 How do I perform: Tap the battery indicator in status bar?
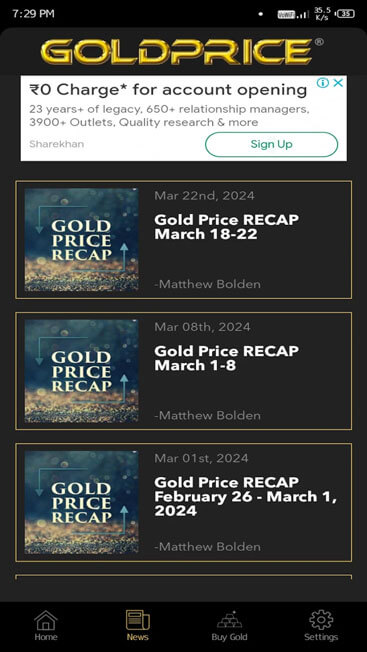click(x=345, y=14)
